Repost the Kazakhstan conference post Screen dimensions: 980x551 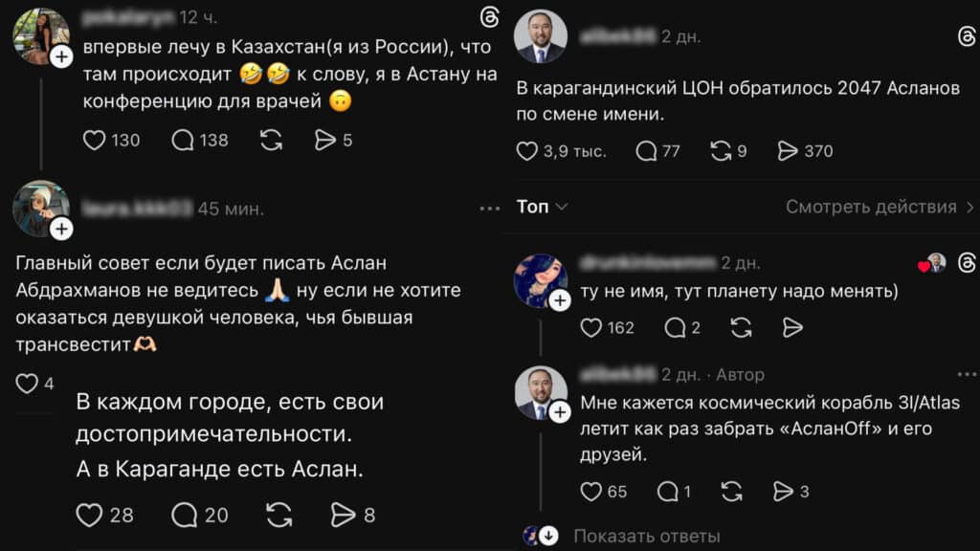(272, 140)
